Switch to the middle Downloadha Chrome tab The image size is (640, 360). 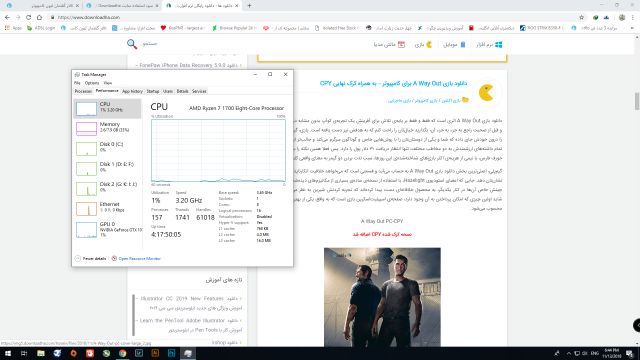[x=121, y=6]
